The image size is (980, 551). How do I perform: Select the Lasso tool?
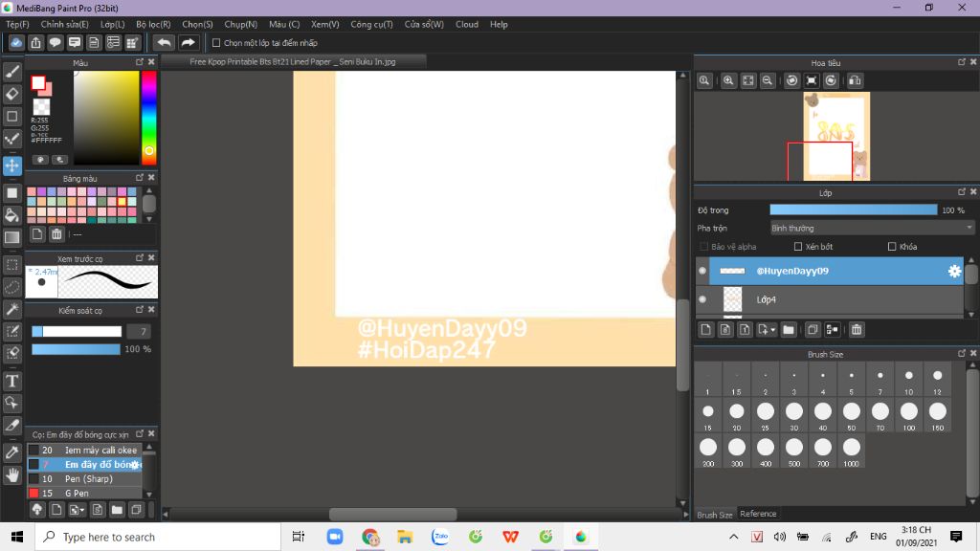[11, 287]
